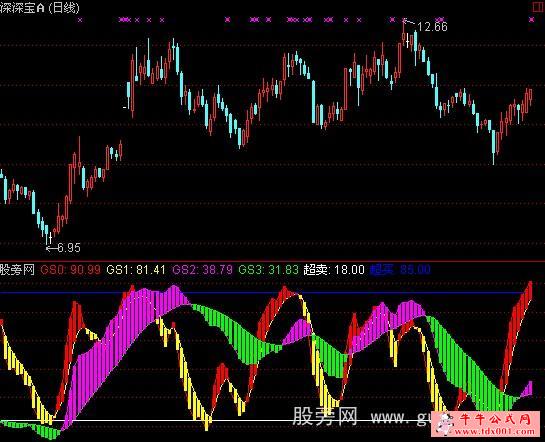Click the magenta signal marker at far right
This screenshot has height=442, width=545.
(531, 20)
